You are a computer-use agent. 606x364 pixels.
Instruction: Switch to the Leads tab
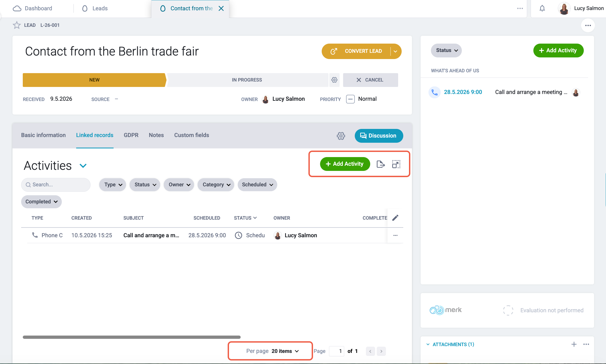(x=95, y=8)
